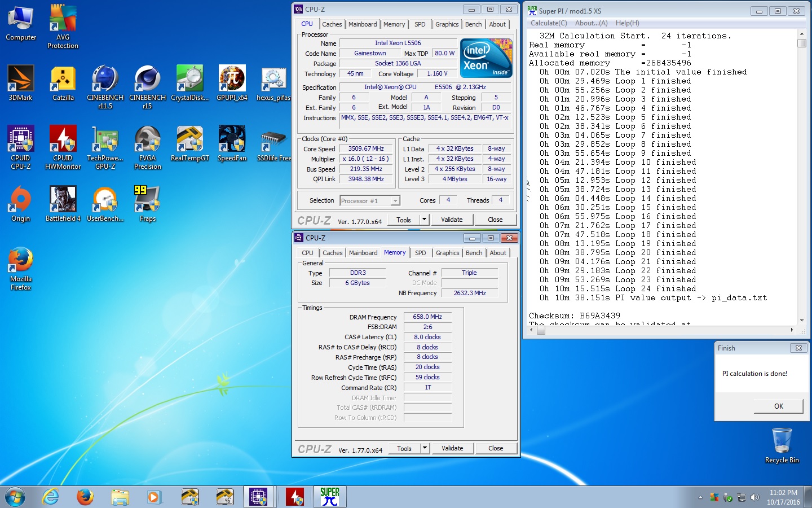812x508 pixels.
Task: Launch TechPowerUp GPU-Z desktop shortcut
Action: (105, 147)
